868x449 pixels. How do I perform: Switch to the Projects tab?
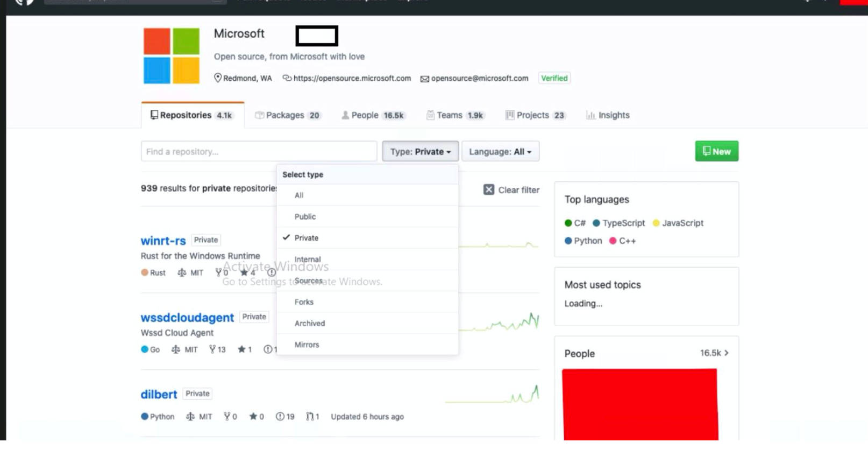tap(536, 115)
